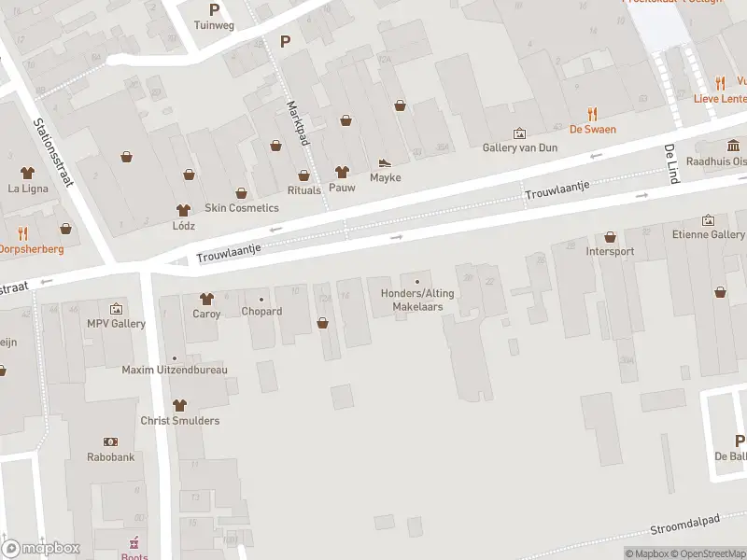Click the basket icon right of Dorpsherberg's restaurant icon
Image resolution: width=747 pixels, height=560 pixels.
pos(65,229)
